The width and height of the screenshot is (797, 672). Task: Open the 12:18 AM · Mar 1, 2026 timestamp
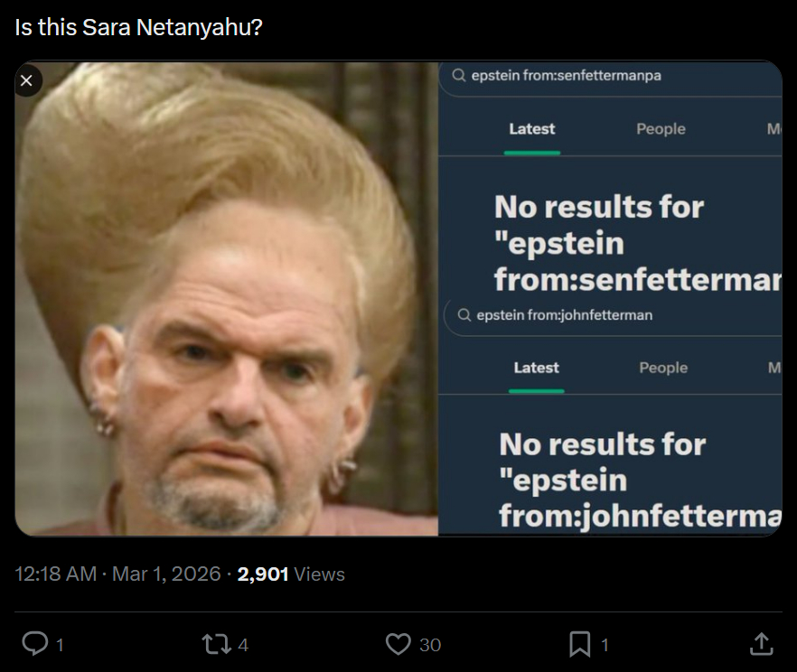(117, 574)
